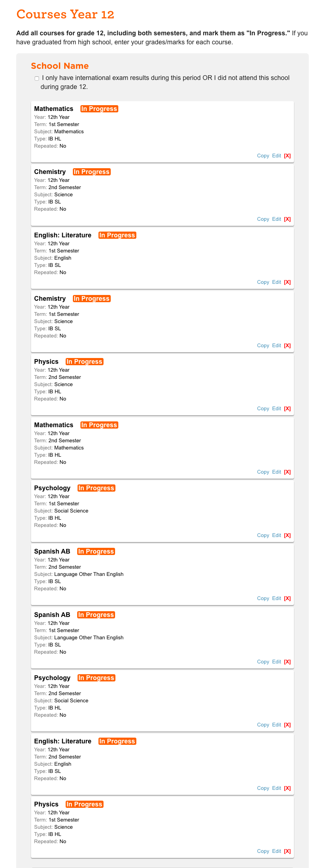
Task: Remove the 2nd Semester Physics course
Action: coord(287,409)
